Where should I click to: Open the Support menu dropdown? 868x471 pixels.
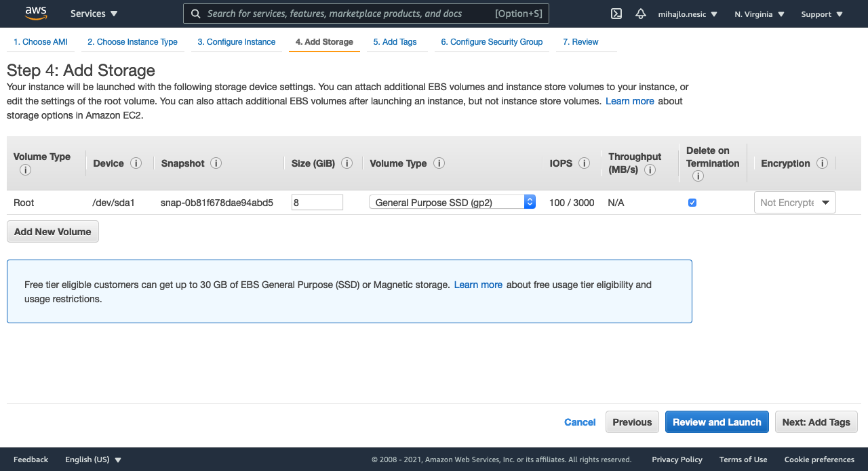(822, 14)
